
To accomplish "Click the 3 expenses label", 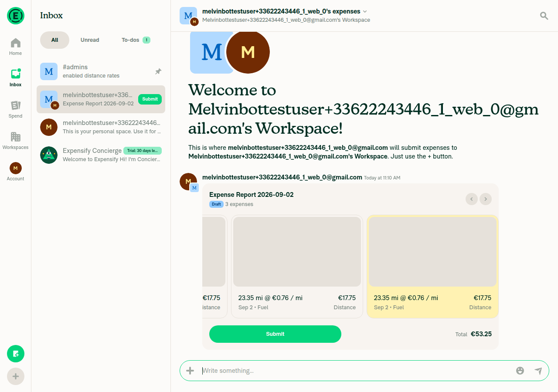I will (x=239, y=204).
